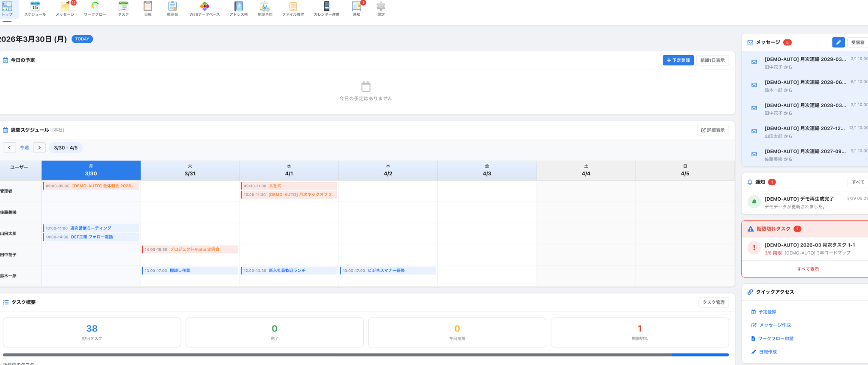Open the プロジェクトAlpha 定例会 event
Screen dimensions: 868x365
pos(190,249)
